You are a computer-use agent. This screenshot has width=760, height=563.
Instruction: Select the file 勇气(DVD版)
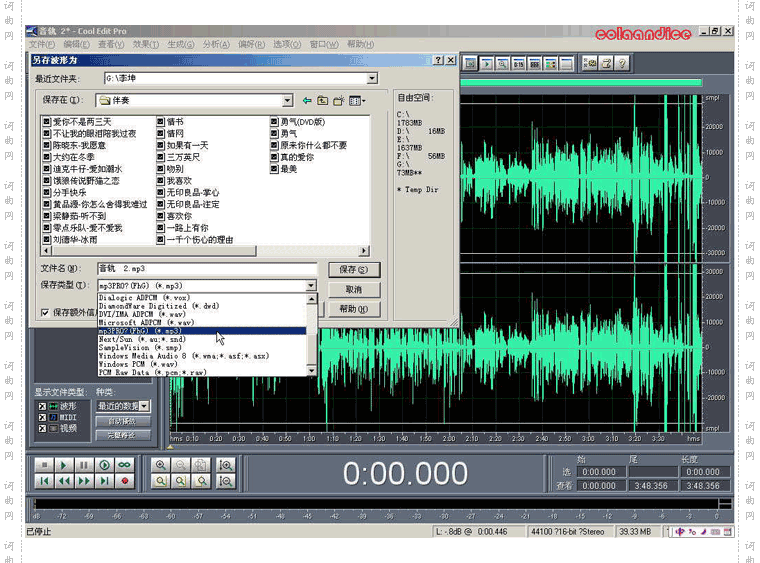pos(298,122)
